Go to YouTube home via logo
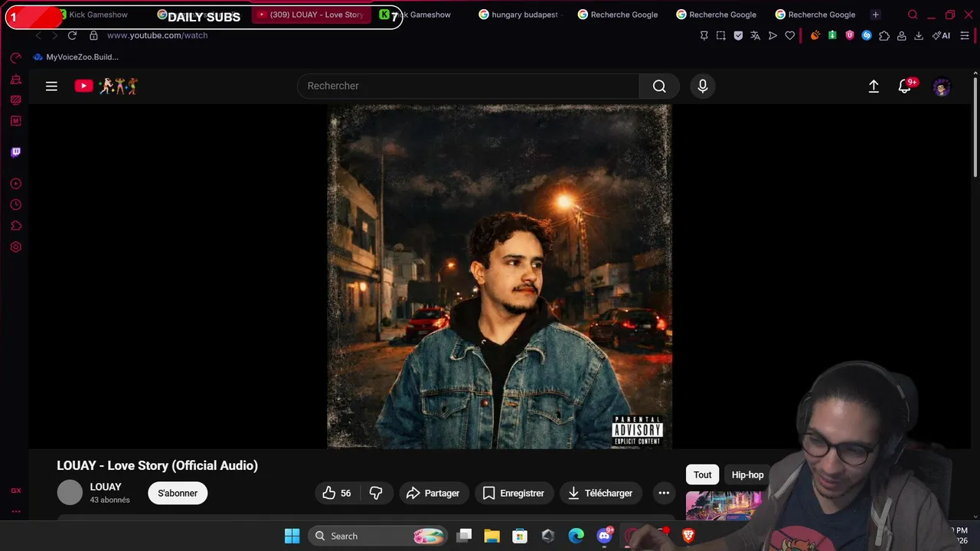980x551 pixels. pos(106,86)
